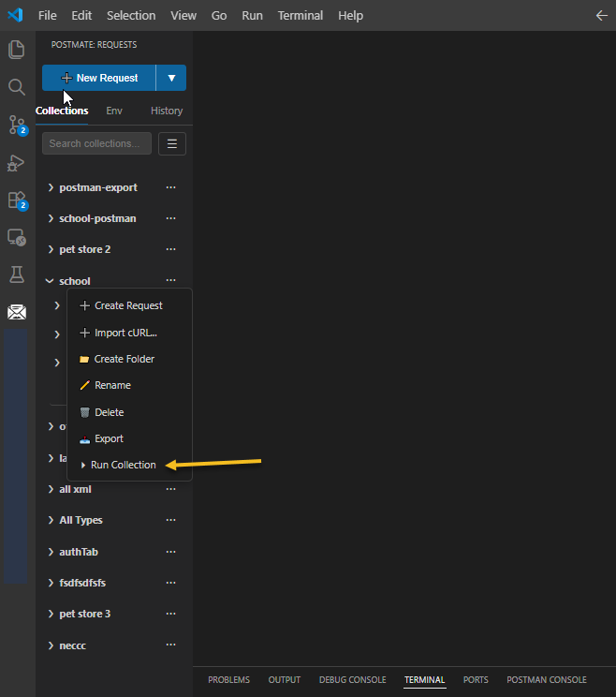Expand the school-postman collection
The width and height of the screenshot is (616, 697).
[51, 218]
